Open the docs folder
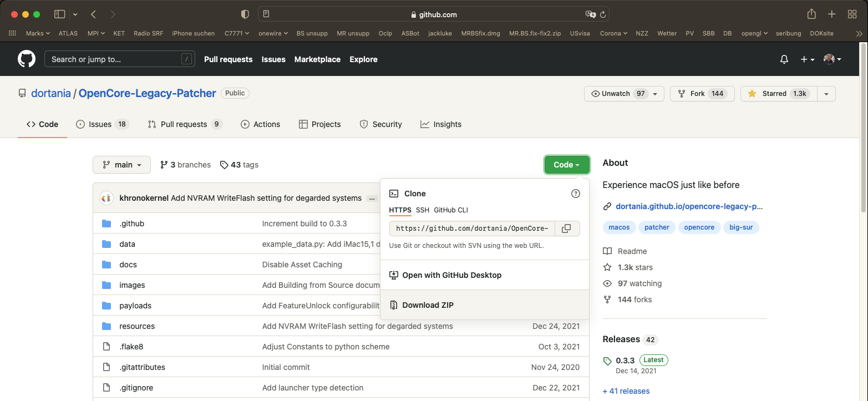Image resolution: width=868 pixels, height=401 pixels. 128,265
